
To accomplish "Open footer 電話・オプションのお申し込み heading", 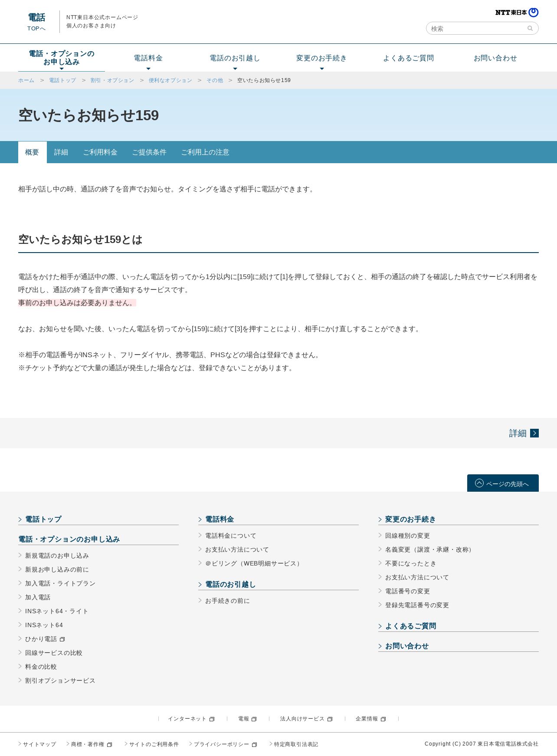I will click(x=69, y=539).
